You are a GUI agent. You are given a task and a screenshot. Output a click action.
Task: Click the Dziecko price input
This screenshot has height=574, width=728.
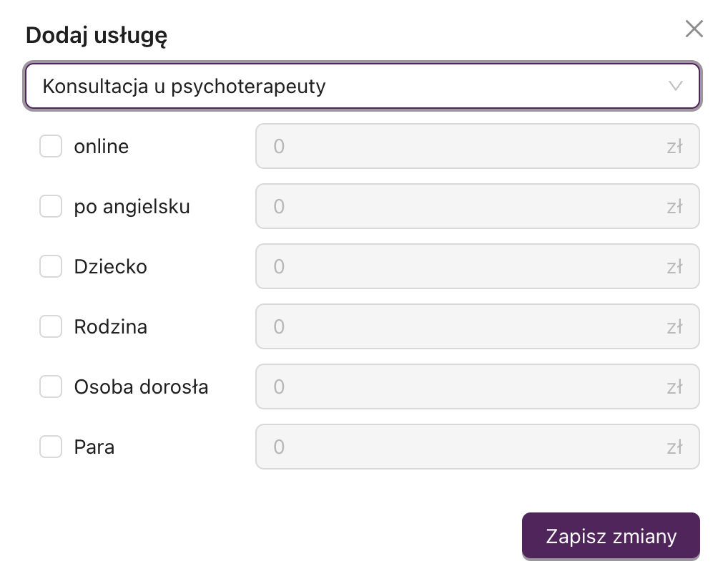(477, 266)
